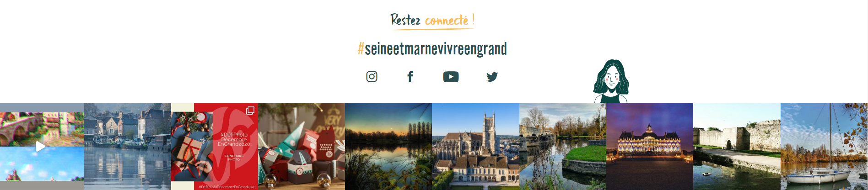
Task: Open the Instagram social icon
Action: (x=372, y=77)
